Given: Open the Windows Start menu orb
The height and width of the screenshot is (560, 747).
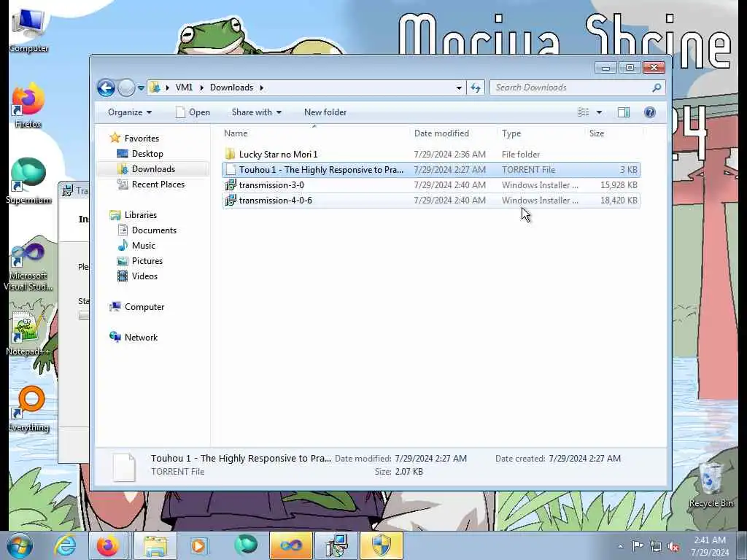Looking at the screenshot, I should tap(20, 545).
